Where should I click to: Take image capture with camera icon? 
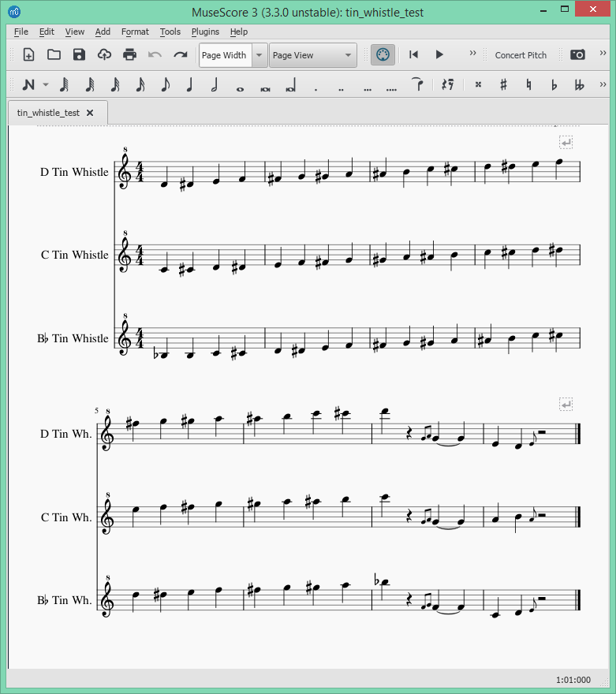tap(577, 55)
